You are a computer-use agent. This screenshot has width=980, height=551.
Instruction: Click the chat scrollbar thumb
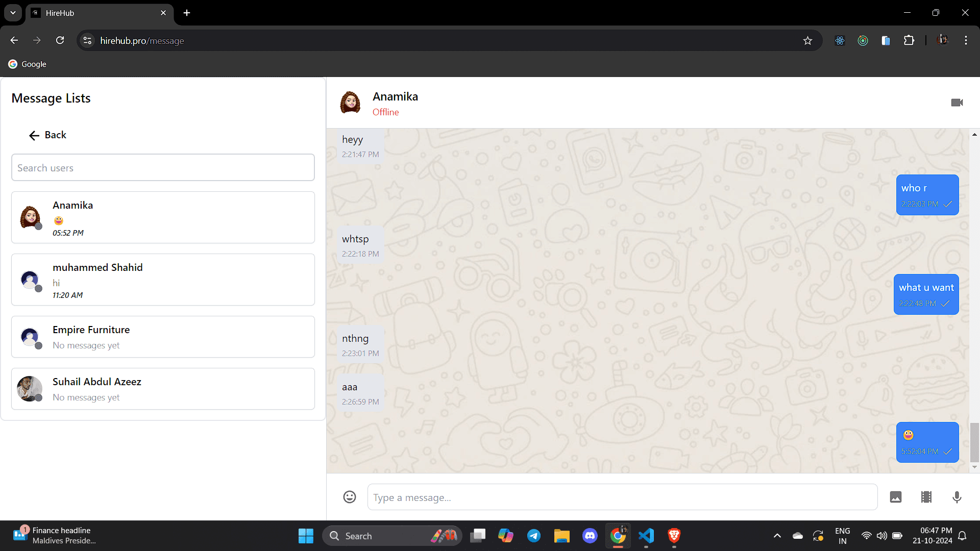click(x=974, y=442)
